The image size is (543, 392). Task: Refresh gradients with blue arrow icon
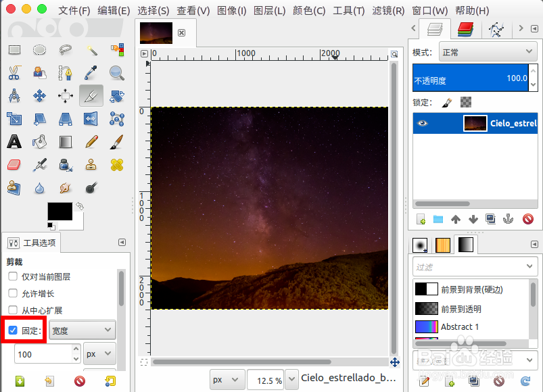tap(525, 381)
